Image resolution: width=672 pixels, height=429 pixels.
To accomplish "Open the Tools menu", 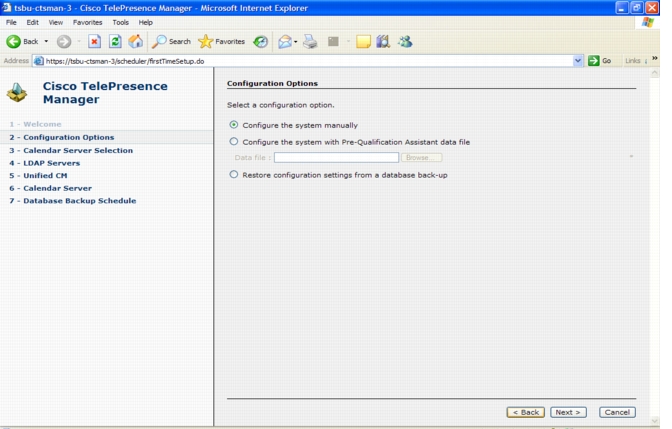I will click(120, 22).
